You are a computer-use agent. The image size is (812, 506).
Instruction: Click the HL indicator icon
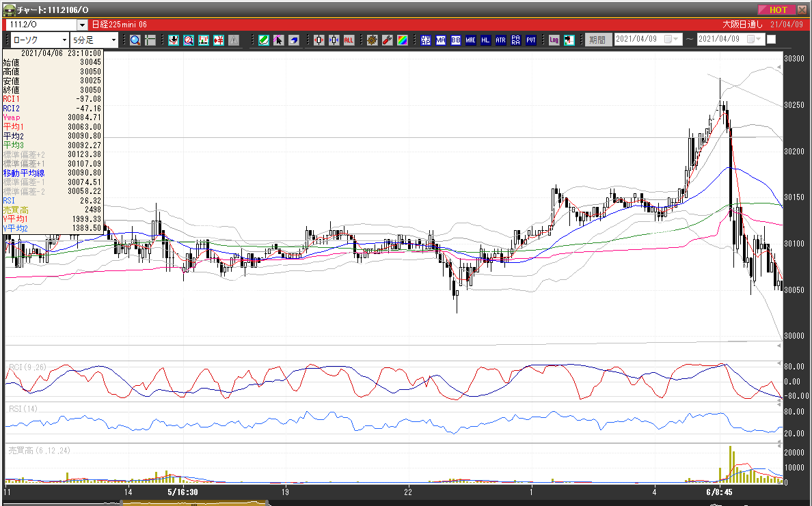(x=486, y=40)
